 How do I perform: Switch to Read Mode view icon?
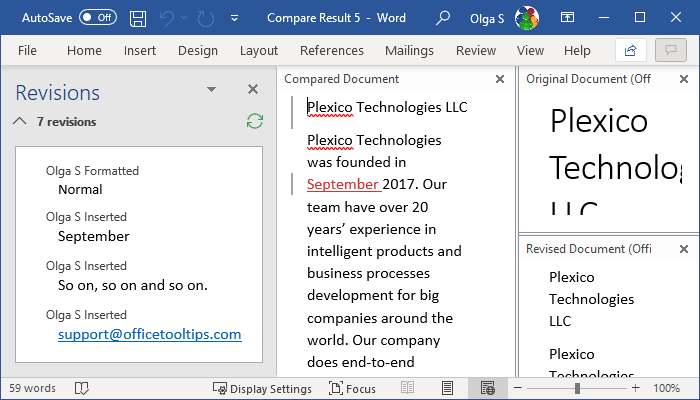[x=408, y=388]
